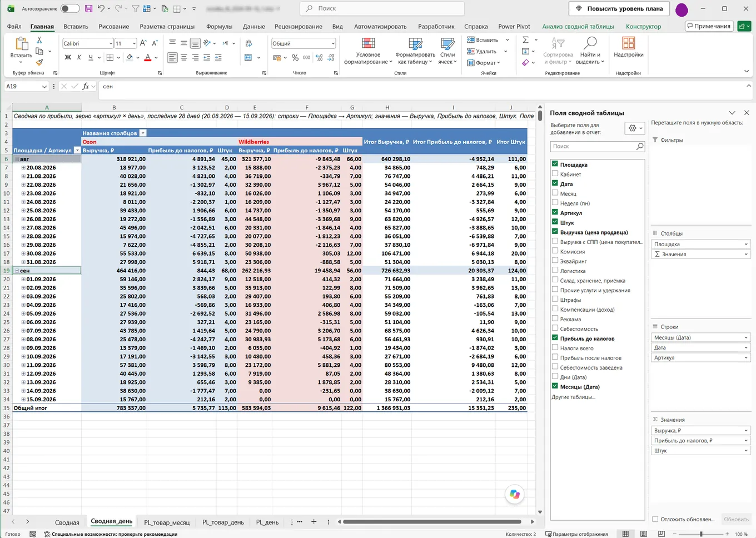
Task: Check the Комиссия field checkbox
Action: click(555, 251)
